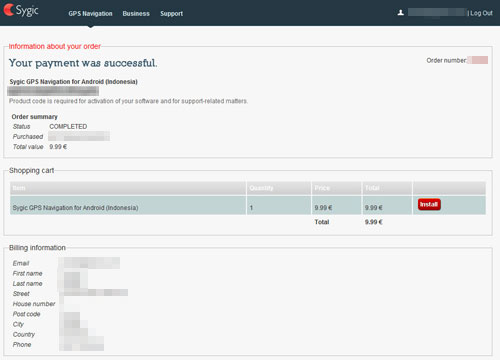
Task: Click the bottom Total sum 9.99 € below cart row
Action: point(373,222)
